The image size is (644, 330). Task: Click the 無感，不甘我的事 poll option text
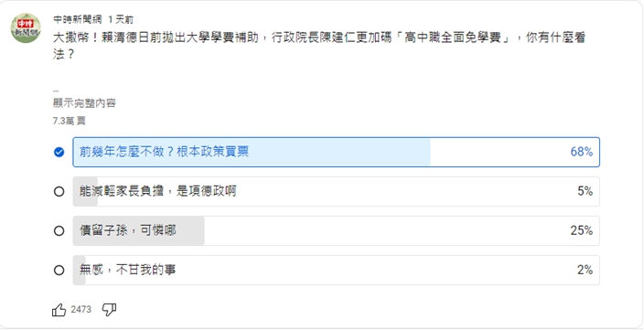tap(127, 270)
